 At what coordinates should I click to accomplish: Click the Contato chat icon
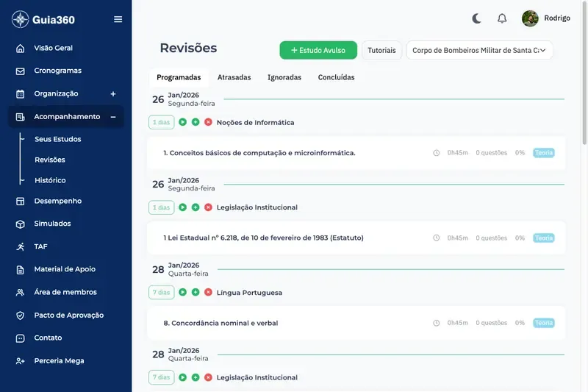(x=21, y=338)
